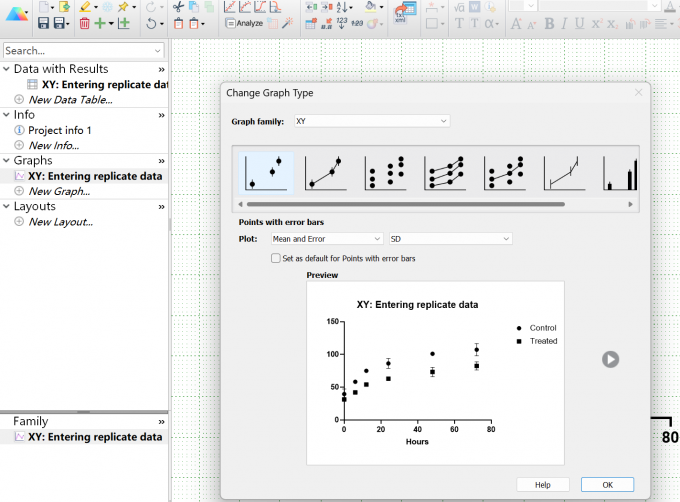Click the magic wand icon
Screen dimensions: 680x502
(x=288, y=23)
